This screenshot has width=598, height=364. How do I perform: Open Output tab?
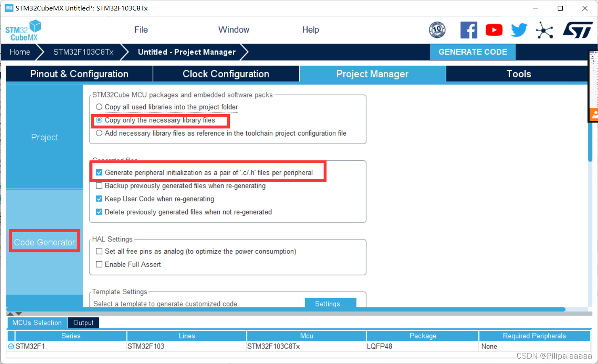click(x=84, y=323)
